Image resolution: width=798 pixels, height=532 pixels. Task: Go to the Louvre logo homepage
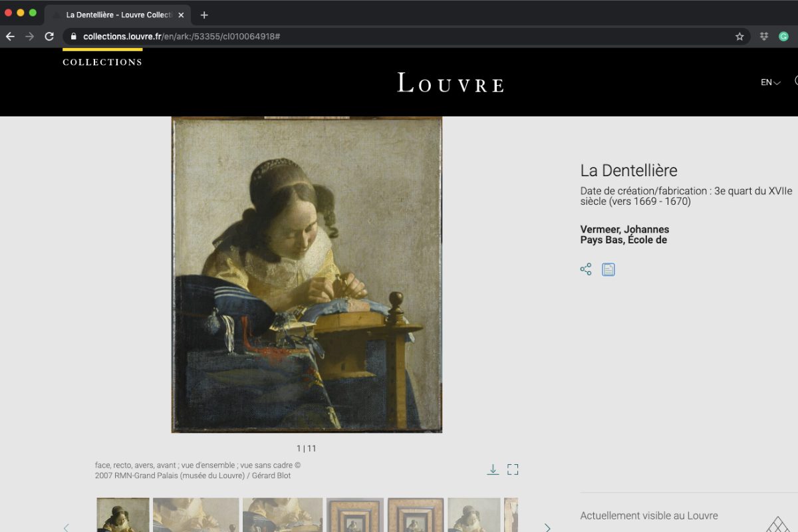(x=451, y=82)
